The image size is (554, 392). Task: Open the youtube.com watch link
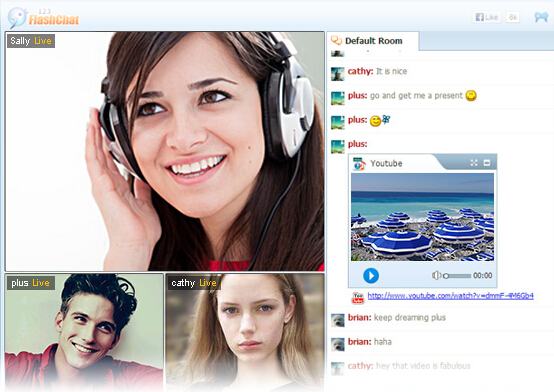pos(450,296)
